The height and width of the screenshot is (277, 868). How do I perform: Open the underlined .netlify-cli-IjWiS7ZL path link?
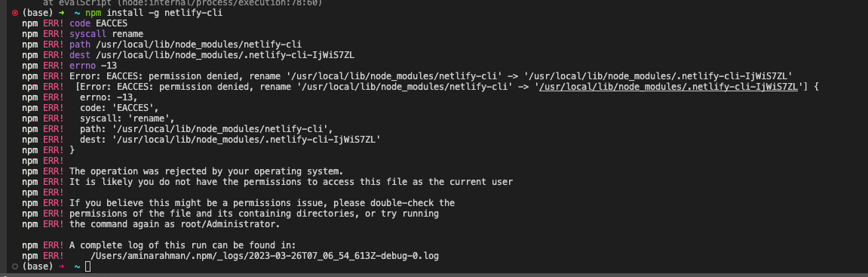[x=669, y=87]
